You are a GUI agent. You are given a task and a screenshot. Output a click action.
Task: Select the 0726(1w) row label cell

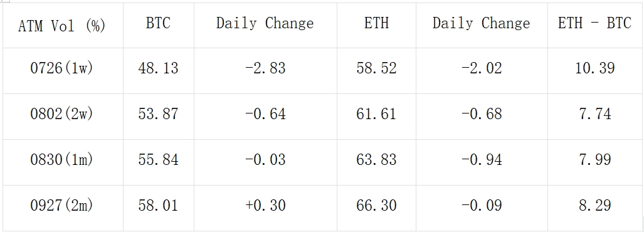click(x=63, y=71)
